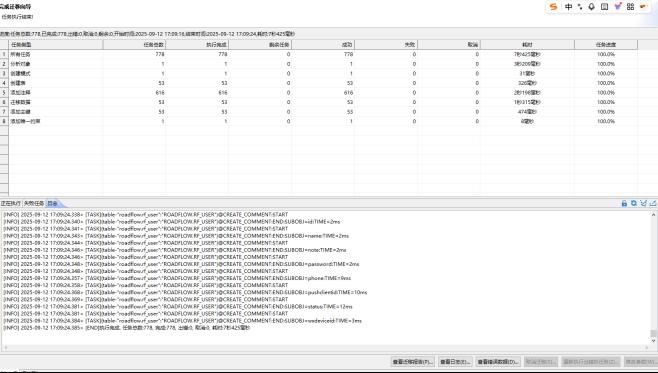Screen dimensions: 658x373
Task: Click the 查看错误数据 button
Action: pyautogui.click(x=499, y=362)
